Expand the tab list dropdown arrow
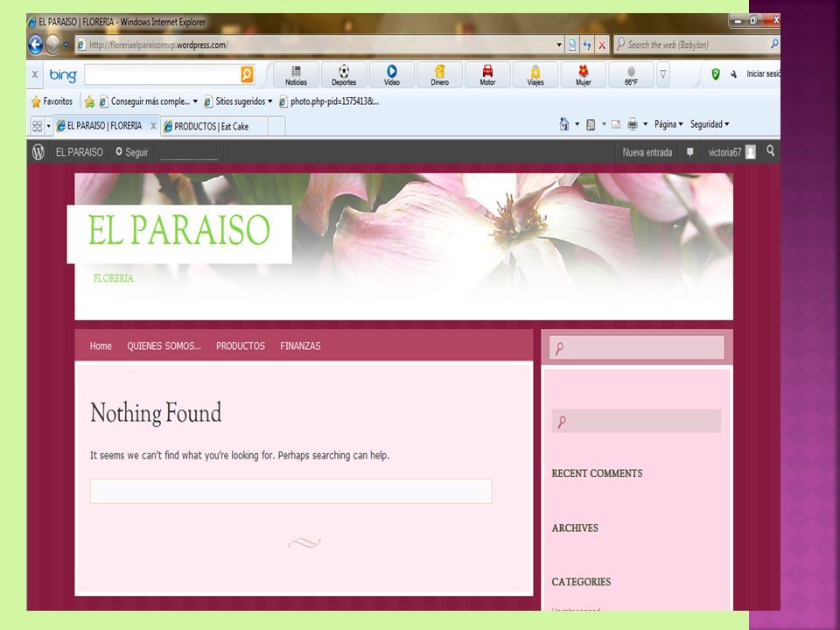 click(x=48, y=126)
